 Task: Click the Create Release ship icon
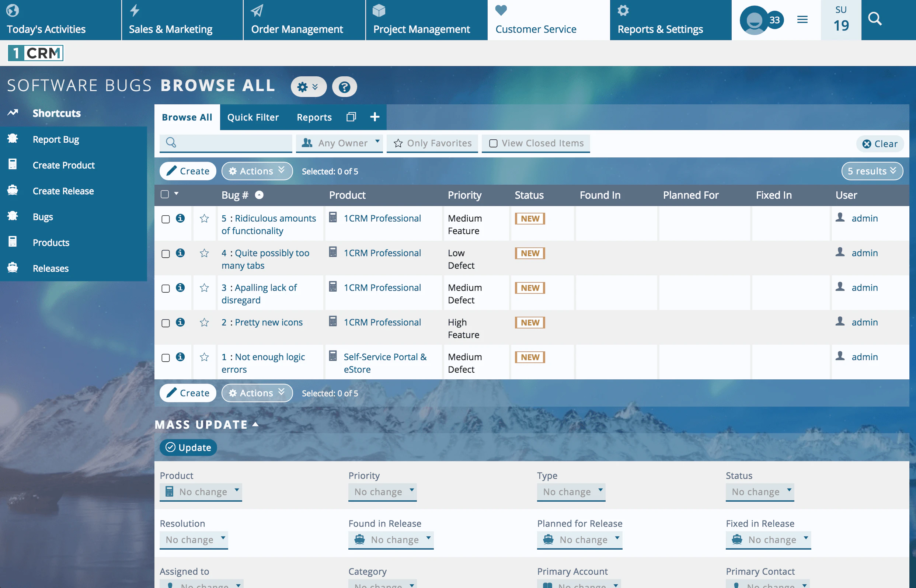point(13,190)
